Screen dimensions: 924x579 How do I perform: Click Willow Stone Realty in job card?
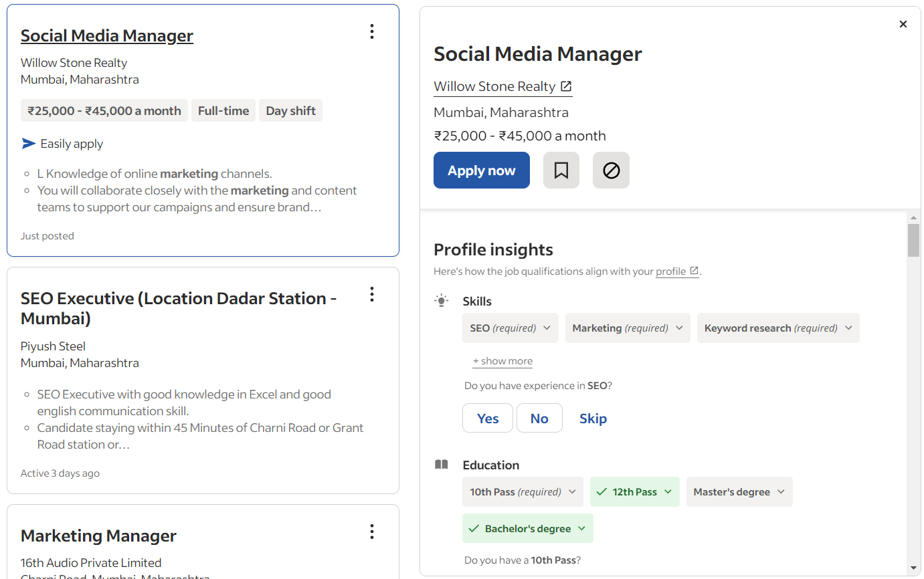click(74, 63)
